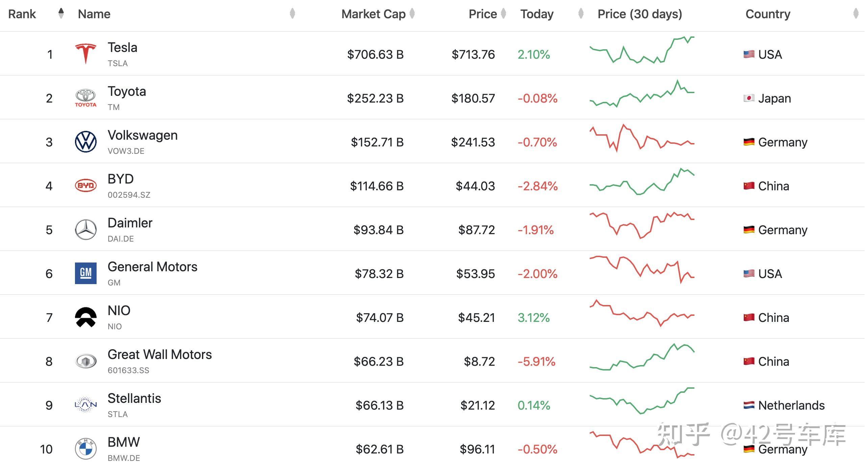
Task: Open the Daimler company link
Action: 130,223
